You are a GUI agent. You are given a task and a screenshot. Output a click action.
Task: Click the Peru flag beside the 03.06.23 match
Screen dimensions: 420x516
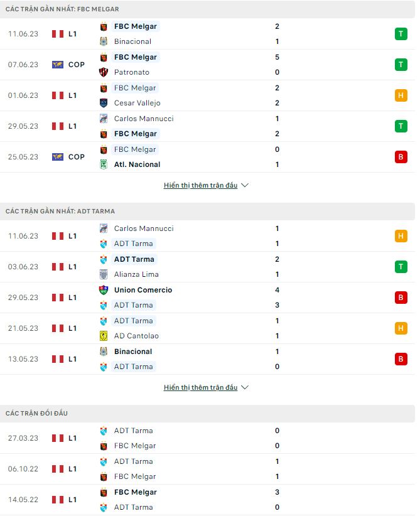[x=58, y=267]
